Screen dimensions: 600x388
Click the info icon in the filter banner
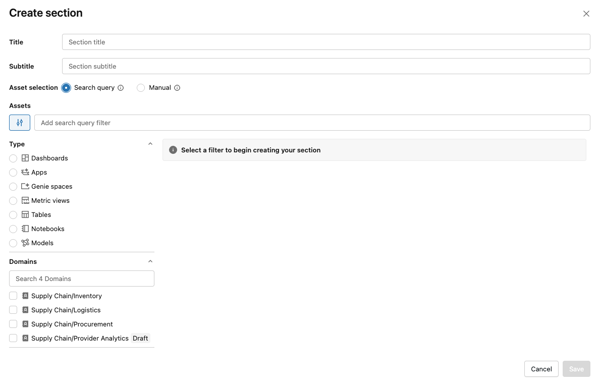click(x=173, y=150)
